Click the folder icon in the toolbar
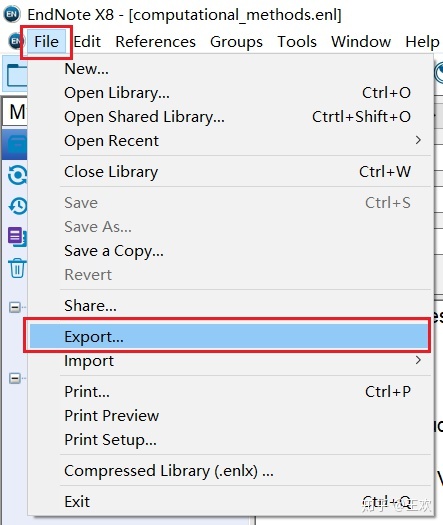The width and height of the screenshot is (443, 525). click(16, 75)
